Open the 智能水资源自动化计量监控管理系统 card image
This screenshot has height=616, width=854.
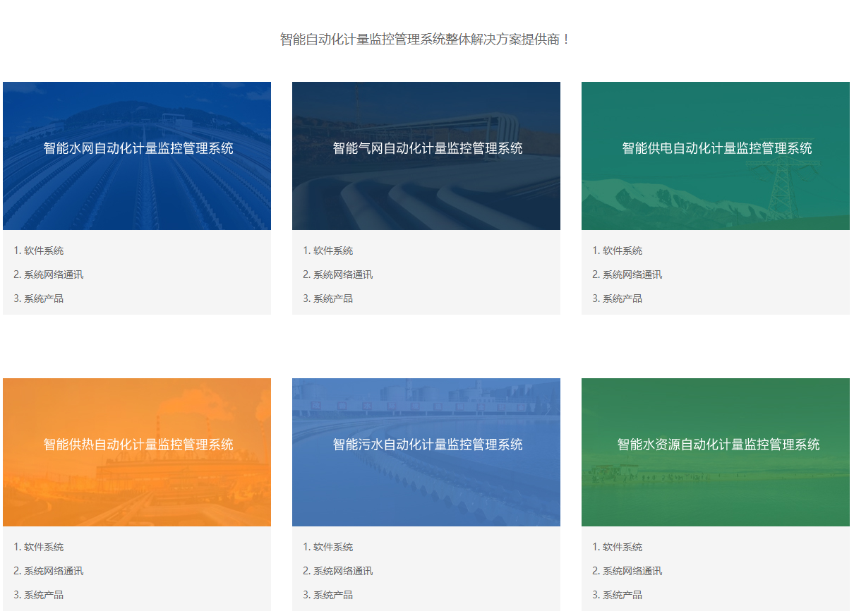coord(716,452)
